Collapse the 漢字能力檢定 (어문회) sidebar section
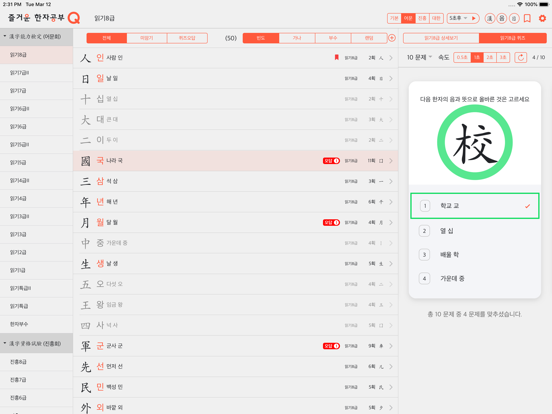The height and width of the screenshot is (414, 552). [x=36, y=37]
